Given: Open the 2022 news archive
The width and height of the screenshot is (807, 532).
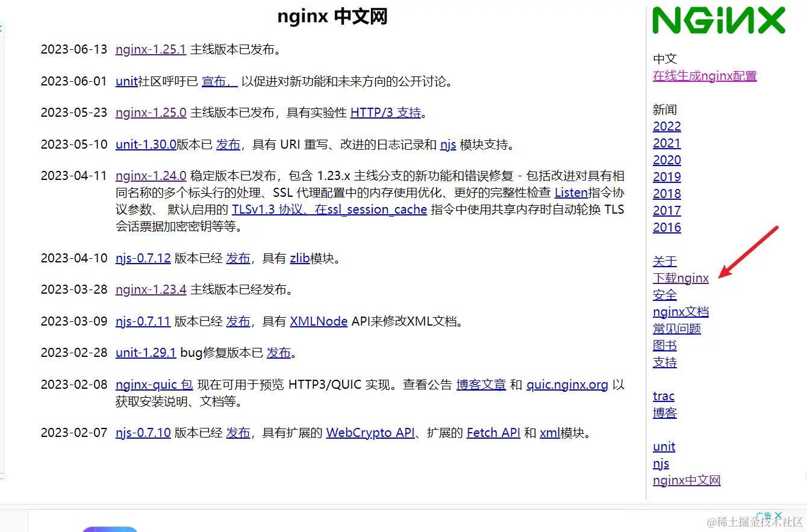Looking at the screenshot, I should 667,126.
